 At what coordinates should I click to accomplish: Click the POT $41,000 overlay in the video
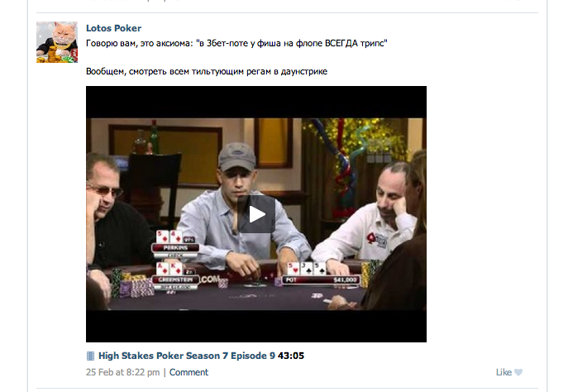[321, 280]
